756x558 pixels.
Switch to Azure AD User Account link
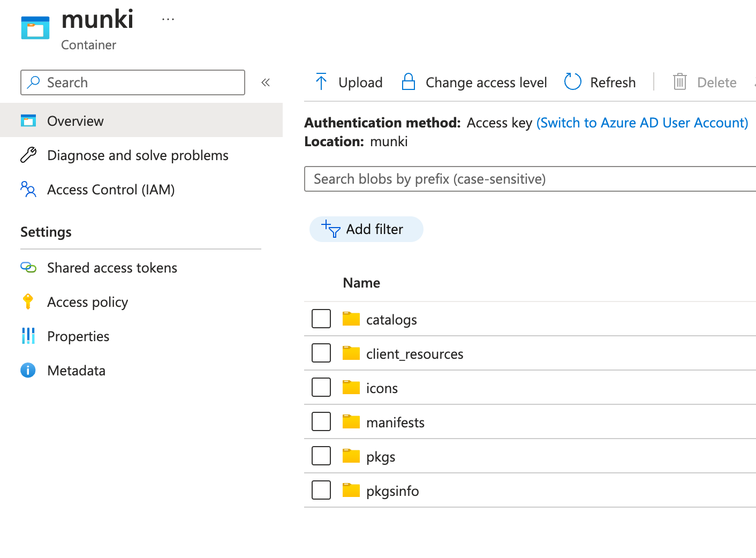pyautogui.click(x=642, y=123)
